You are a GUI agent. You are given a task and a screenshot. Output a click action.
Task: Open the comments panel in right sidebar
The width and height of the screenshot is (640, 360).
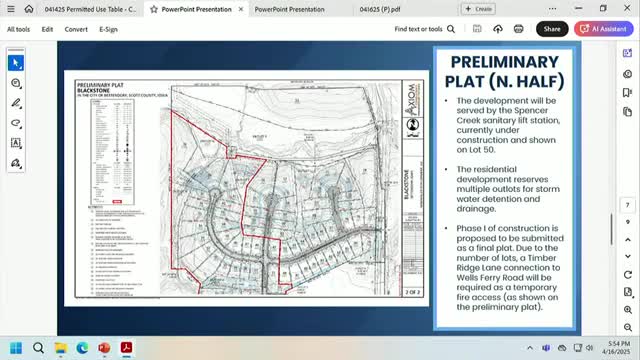628,74
